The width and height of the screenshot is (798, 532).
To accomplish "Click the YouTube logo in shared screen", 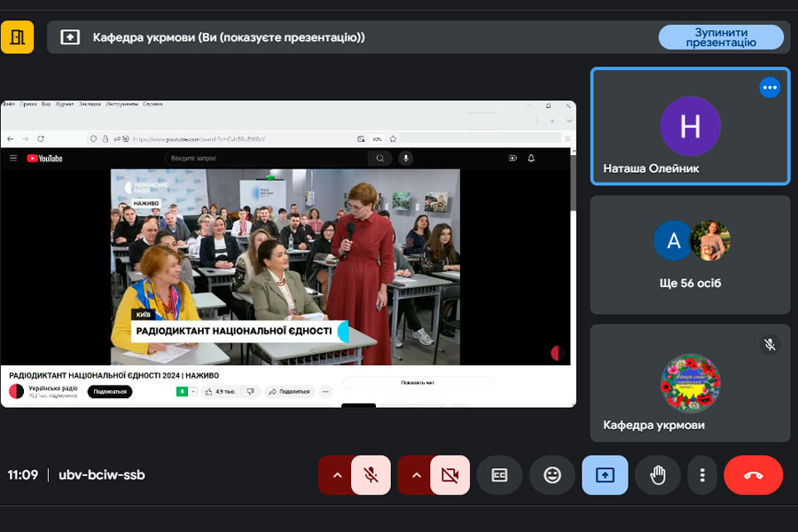I will pos(44,159).
